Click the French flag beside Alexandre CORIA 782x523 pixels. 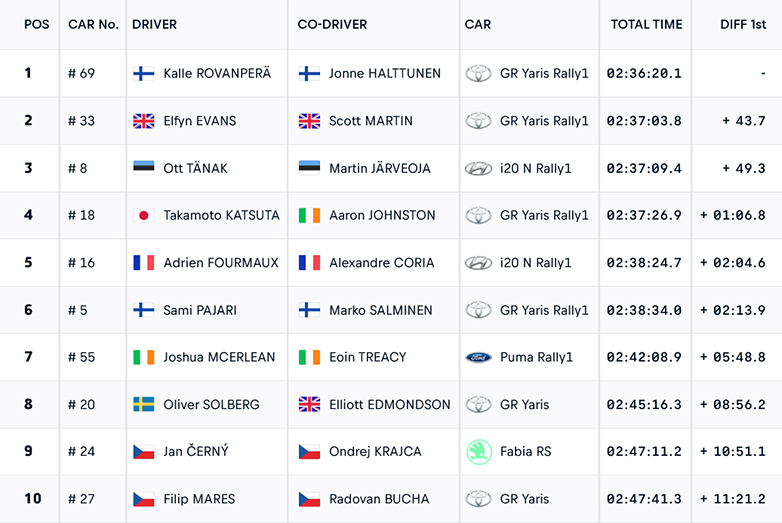tap(309, 263)
